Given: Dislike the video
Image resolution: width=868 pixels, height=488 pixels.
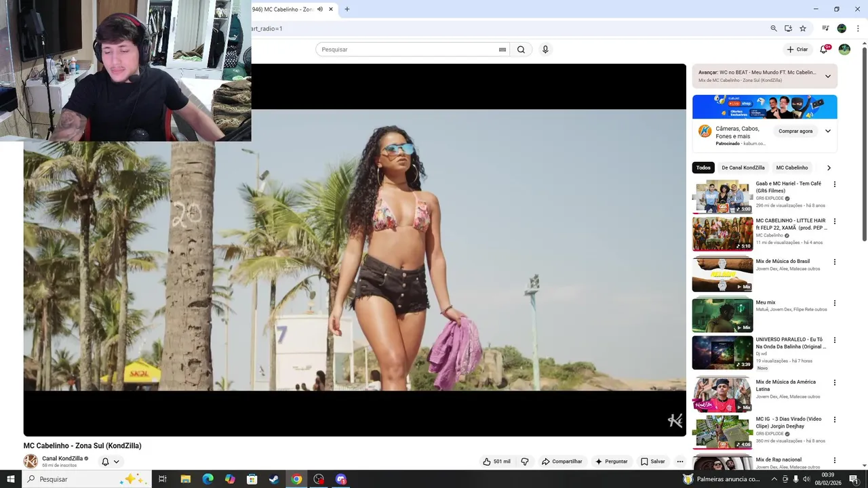Looking at the screenshot, I should [525, 462].
